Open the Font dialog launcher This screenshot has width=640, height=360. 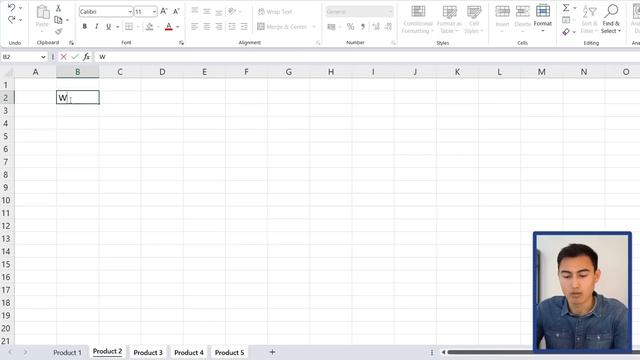(x=181, y=43)
